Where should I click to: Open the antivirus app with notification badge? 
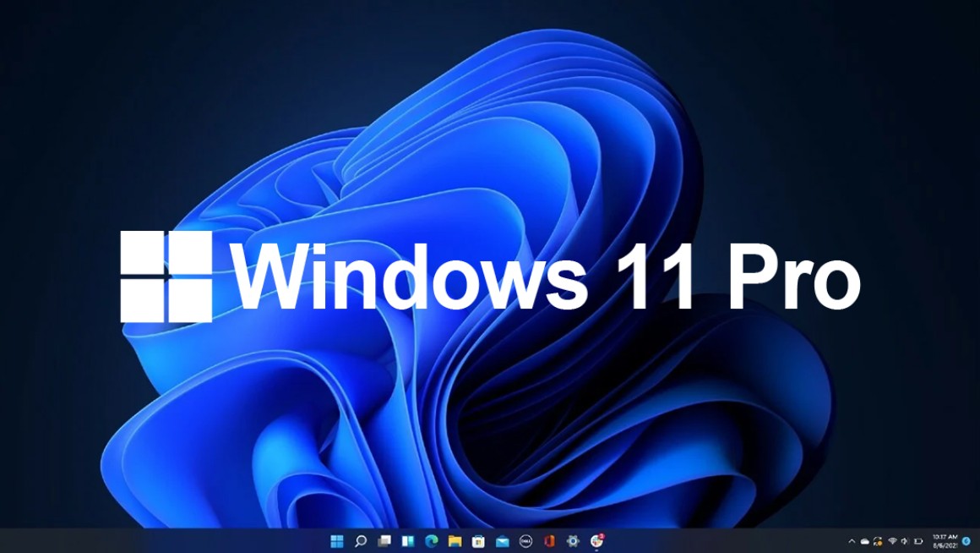pyautogui.click(x=596, y=539)
